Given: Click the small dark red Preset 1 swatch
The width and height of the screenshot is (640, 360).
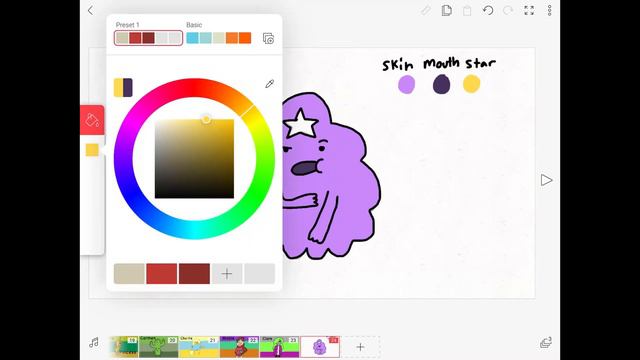Looking at the screenshot, I should tap(149, 38).
